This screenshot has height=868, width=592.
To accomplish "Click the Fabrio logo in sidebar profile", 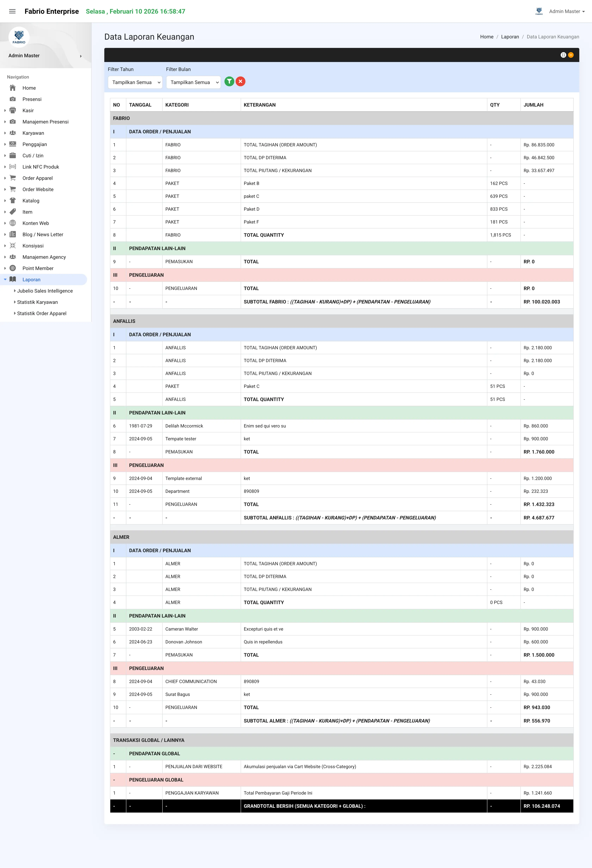I will [19, 37].
